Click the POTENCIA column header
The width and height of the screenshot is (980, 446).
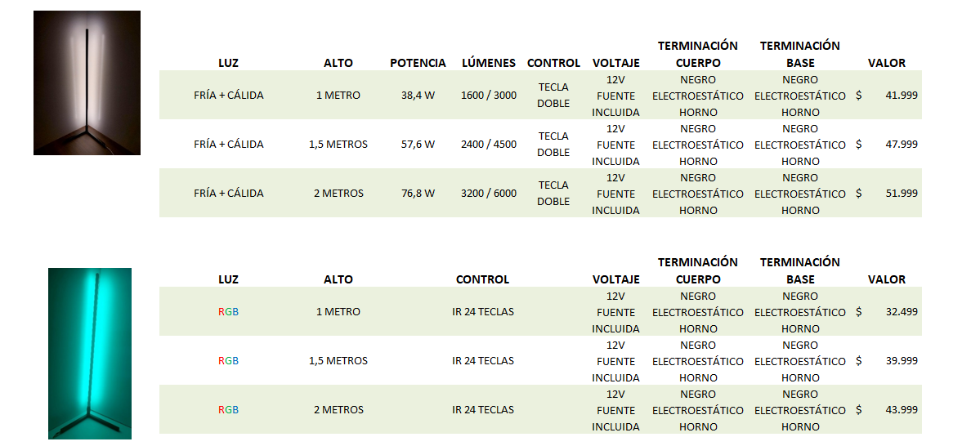pos(418,62)
